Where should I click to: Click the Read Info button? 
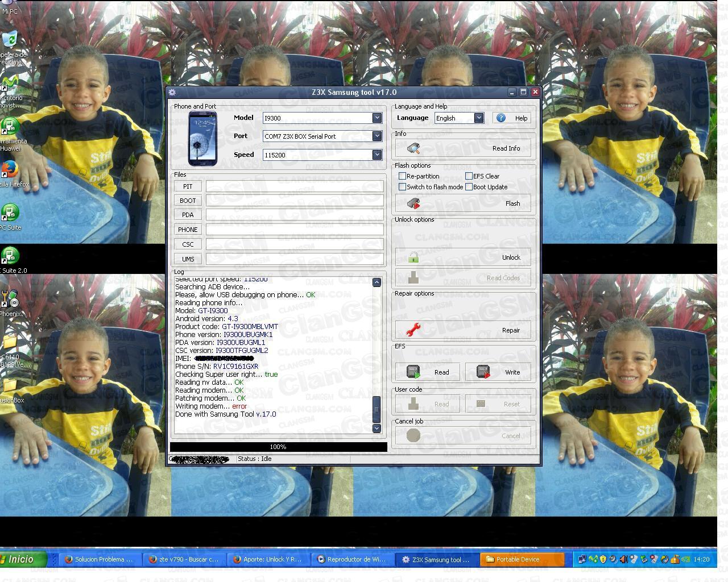tap(463, 148)
